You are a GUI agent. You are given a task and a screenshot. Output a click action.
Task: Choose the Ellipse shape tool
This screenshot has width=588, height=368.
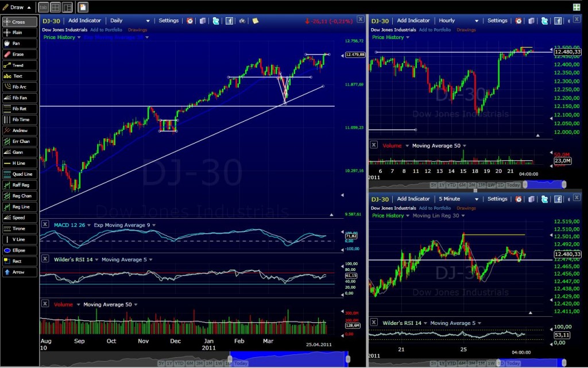pos(20,250)
